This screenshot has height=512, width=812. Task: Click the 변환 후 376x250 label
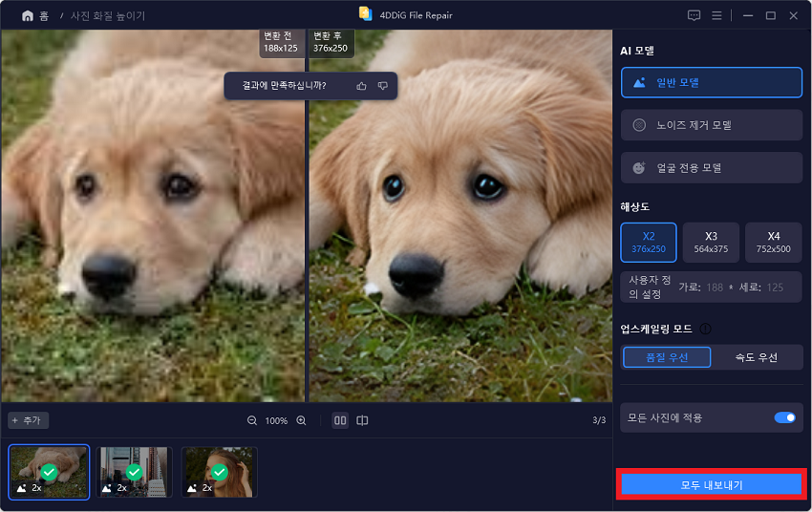[x=331, y=42]
